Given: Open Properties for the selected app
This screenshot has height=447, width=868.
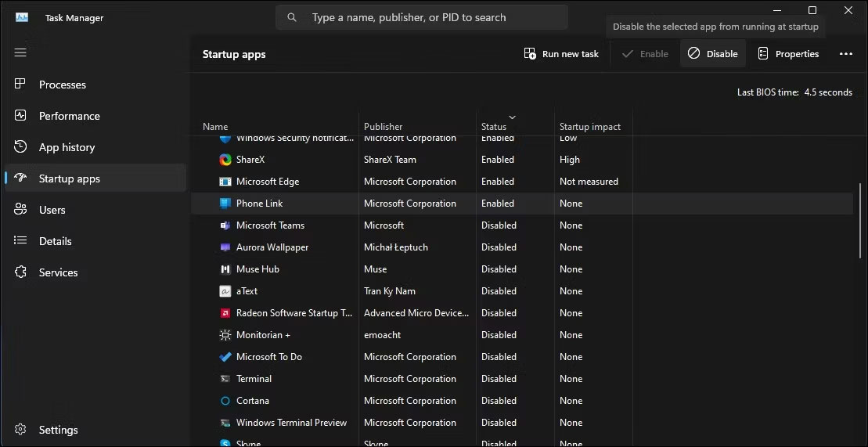Looking at the screenshot, I should tap(788, 54).
